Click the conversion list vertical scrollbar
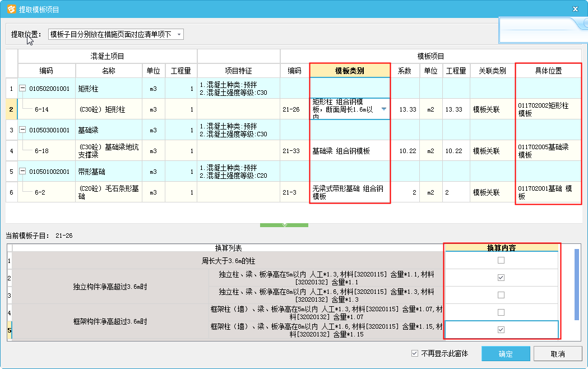The width and height of the screenshot is (588, 369). click(577, 284)
